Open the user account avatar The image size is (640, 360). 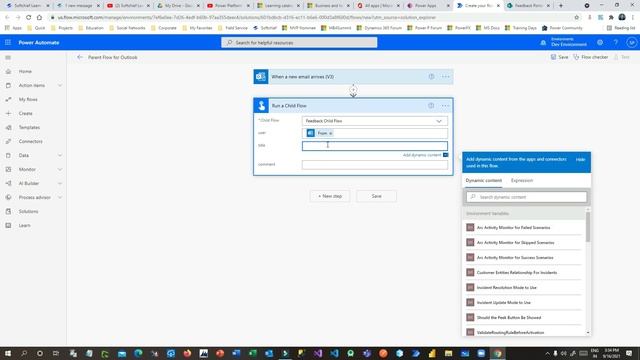(631, 42)
